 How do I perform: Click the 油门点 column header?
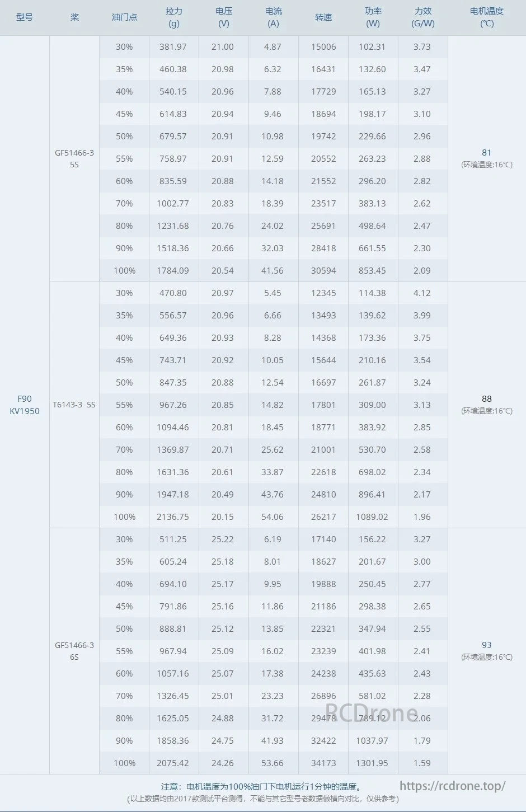124,17
